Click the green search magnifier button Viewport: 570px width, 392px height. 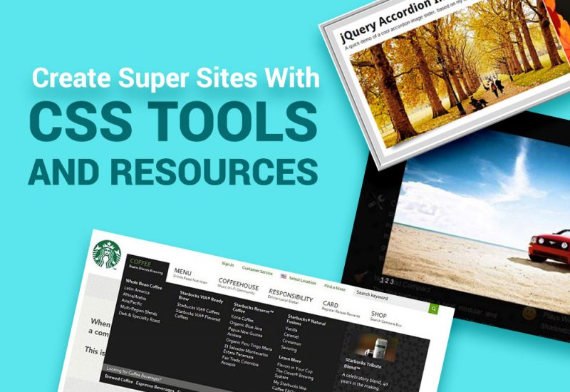click(x=433, y=309)
